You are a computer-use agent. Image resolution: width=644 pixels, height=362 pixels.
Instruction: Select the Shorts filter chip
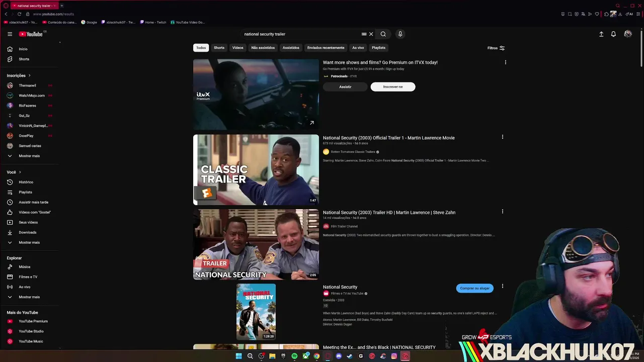pyautogui.click(x=219, y=48)
